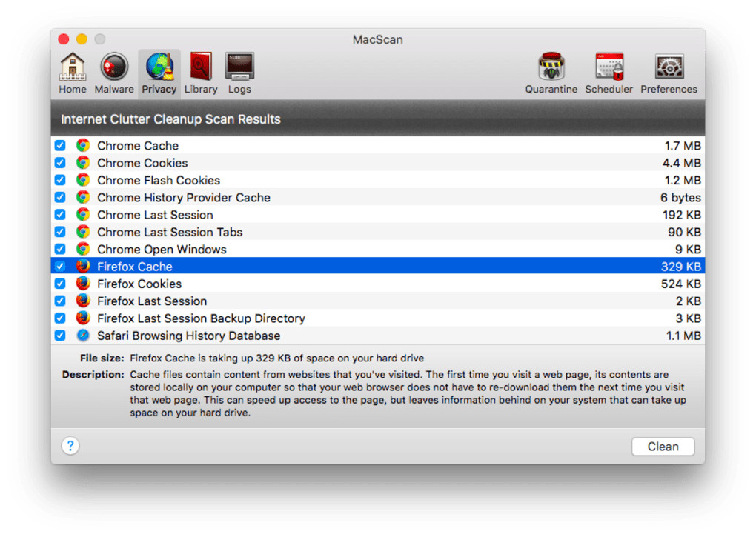Select the Firefox Last Session Backup Directory label
The image size is (756, 537).
[201, 318]
